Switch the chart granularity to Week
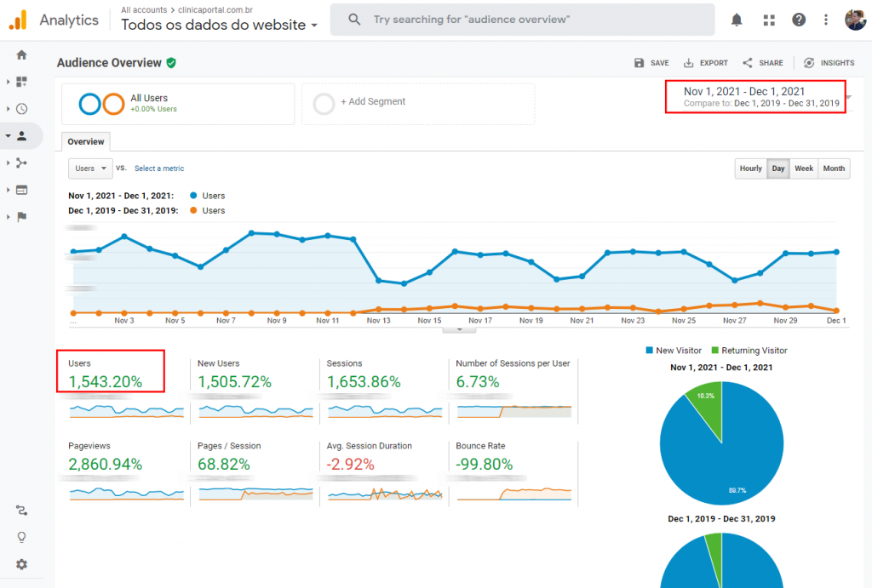The height and width of the screenshot is (588, 872). [803, 168]
